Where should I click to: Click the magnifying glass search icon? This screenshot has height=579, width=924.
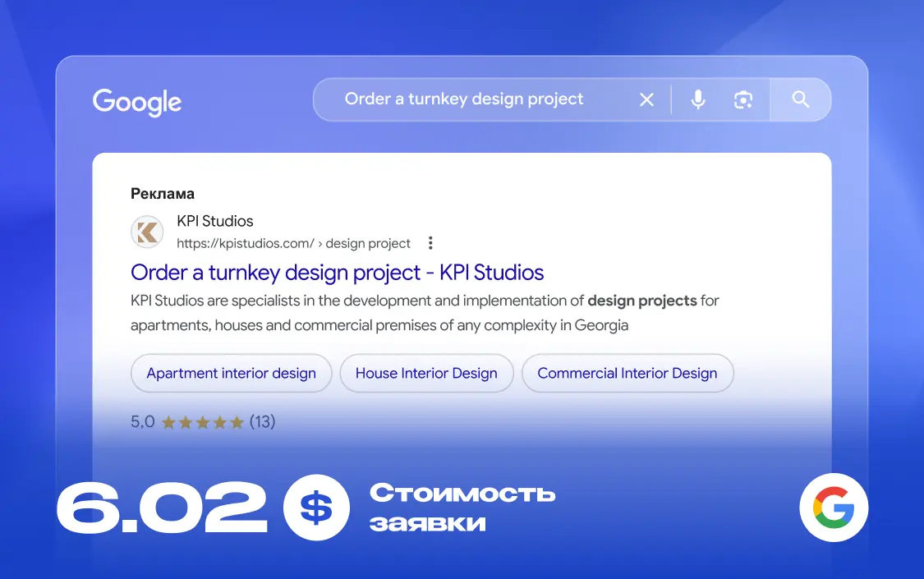800,99
